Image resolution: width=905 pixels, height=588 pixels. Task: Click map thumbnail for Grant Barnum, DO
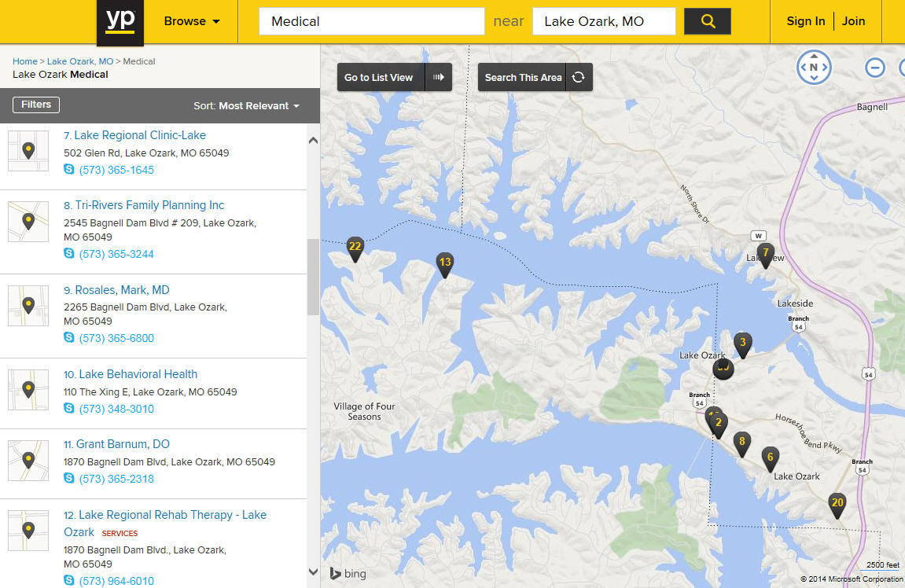(x=28, y=461)
